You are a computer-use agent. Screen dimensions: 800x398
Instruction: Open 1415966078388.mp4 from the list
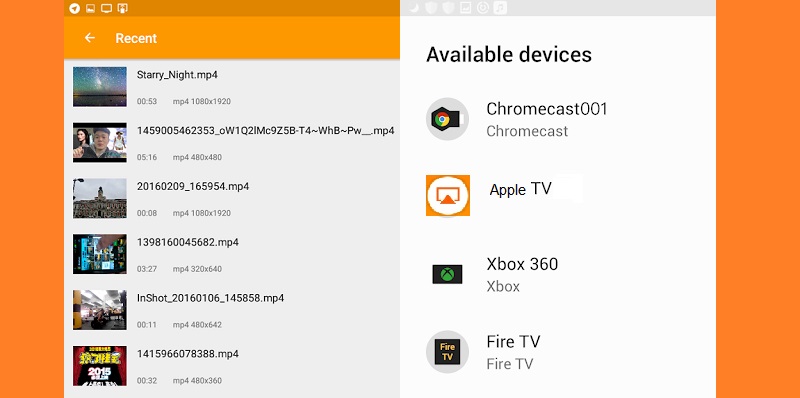click(x=232, y=366)
